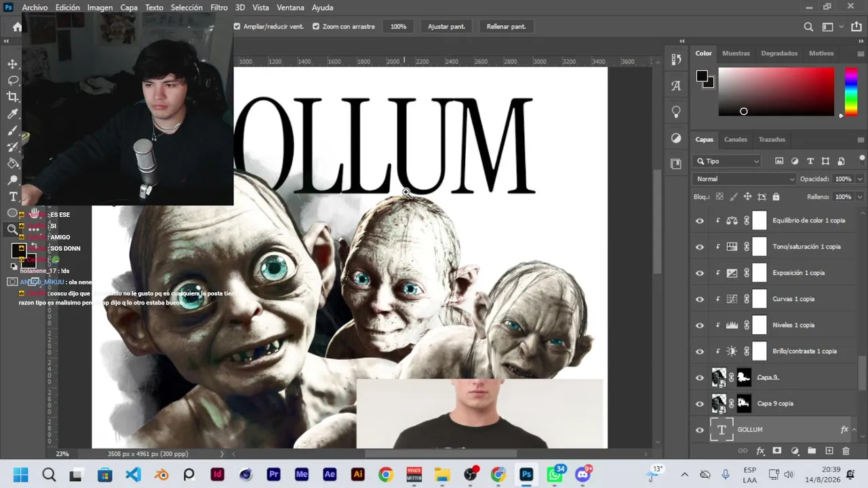This screenshot has height=488, width=868.
Task: Hide the Curvas 1 copia layer
Action: pos(700,299)
